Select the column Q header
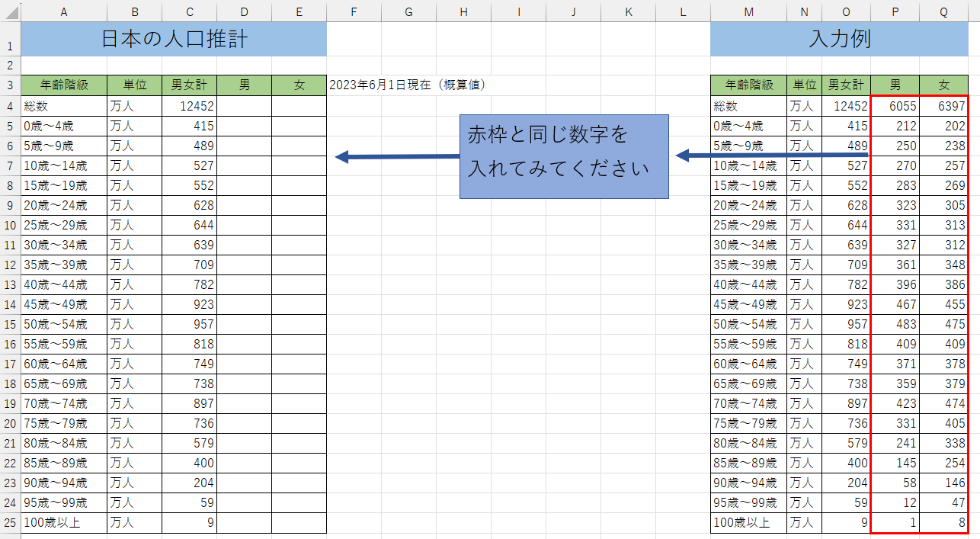The width and height of the screenshot is (980, 539). tap(943, 11)
